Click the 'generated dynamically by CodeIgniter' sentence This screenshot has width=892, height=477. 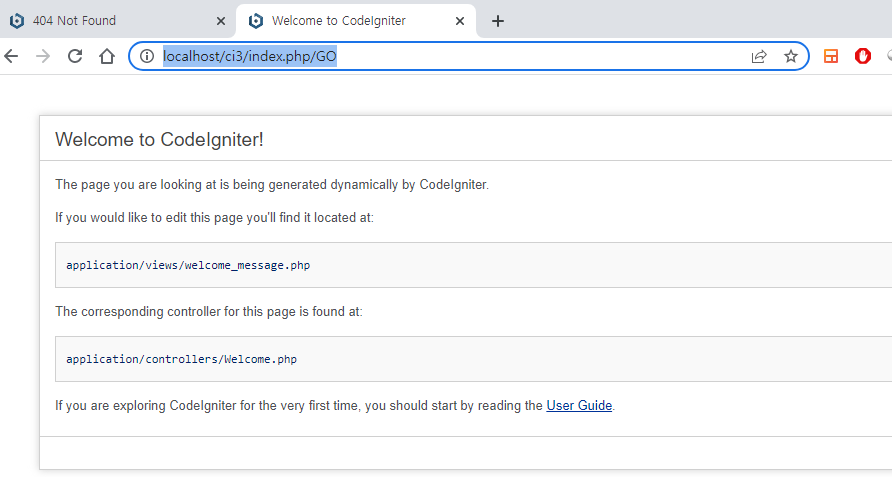pyautogui.click(x=272, y=184)
